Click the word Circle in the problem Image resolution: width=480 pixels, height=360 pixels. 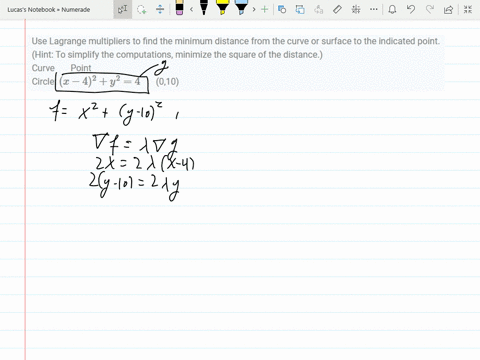[x=43, y=82]
